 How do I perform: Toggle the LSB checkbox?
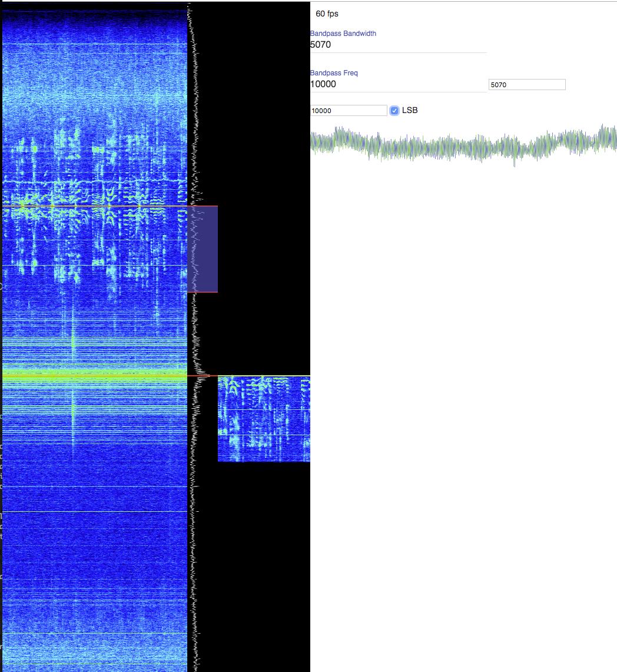(394, 111)
